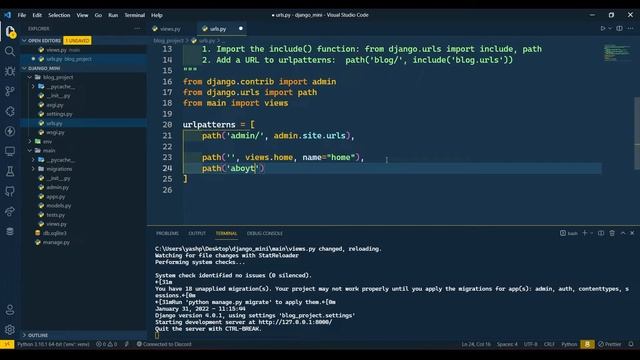Open the Selection menu
This screenshot has width=640, height=360.
coord(59,15)
